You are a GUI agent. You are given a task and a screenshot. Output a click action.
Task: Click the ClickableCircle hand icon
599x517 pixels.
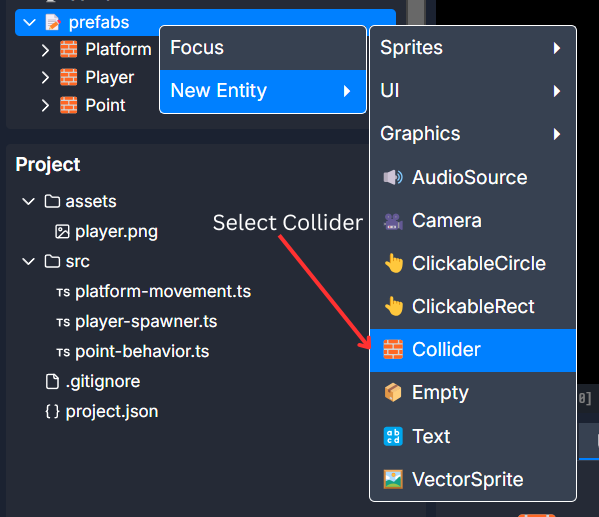click(393, 264)
